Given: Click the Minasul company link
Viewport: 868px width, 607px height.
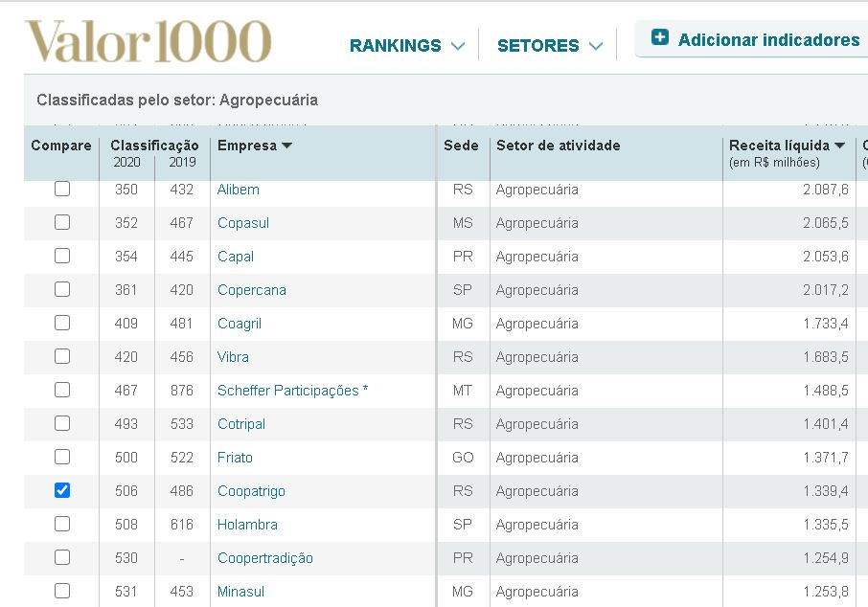Looking at the screenshot, I should 240,592.
